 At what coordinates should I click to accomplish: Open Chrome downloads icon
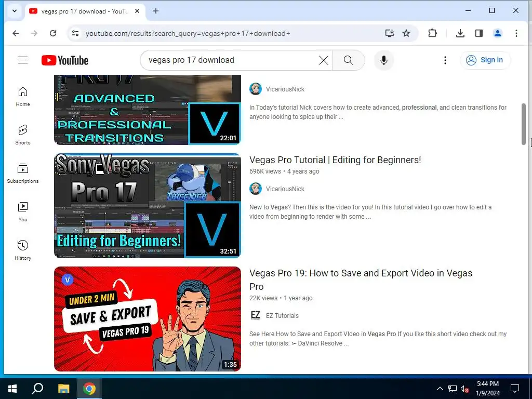(x=460, y=33)
